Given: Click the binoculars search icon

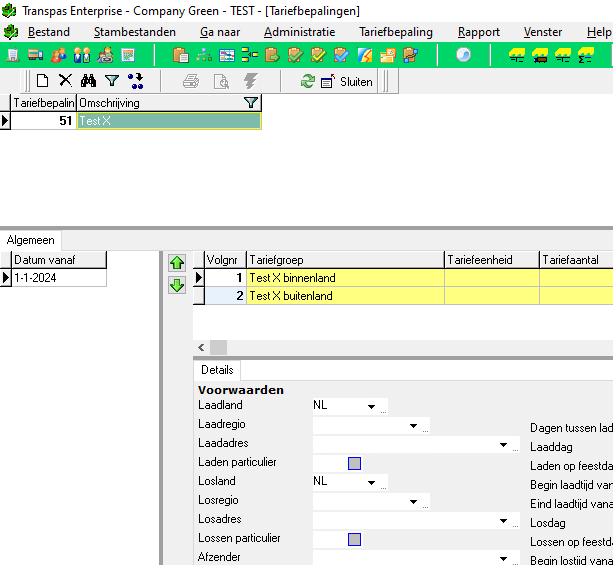Looking at the screenshot, I should click(88, 81).
